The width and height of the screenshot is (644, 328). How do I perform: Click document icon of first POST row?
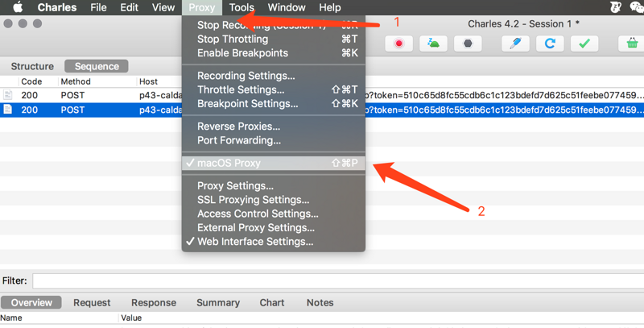[x=8, y=94]
